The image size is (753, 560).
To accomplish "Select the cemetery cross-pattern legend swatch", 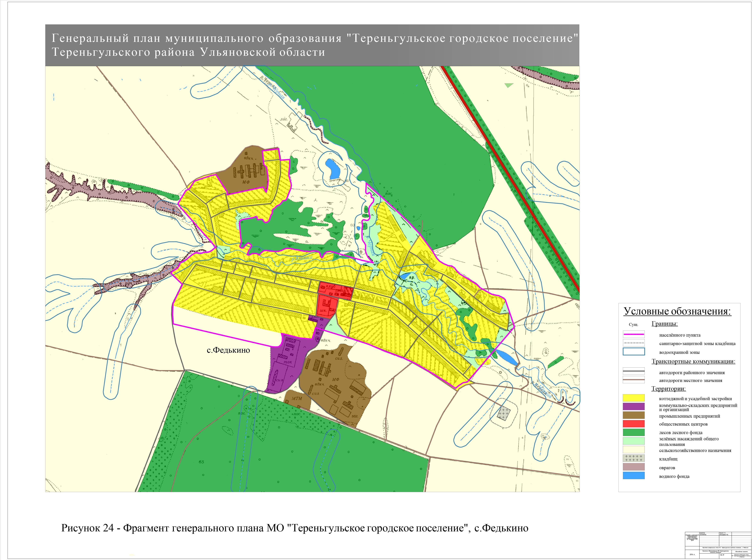I will pyautogui.click(x=634, y=458).
